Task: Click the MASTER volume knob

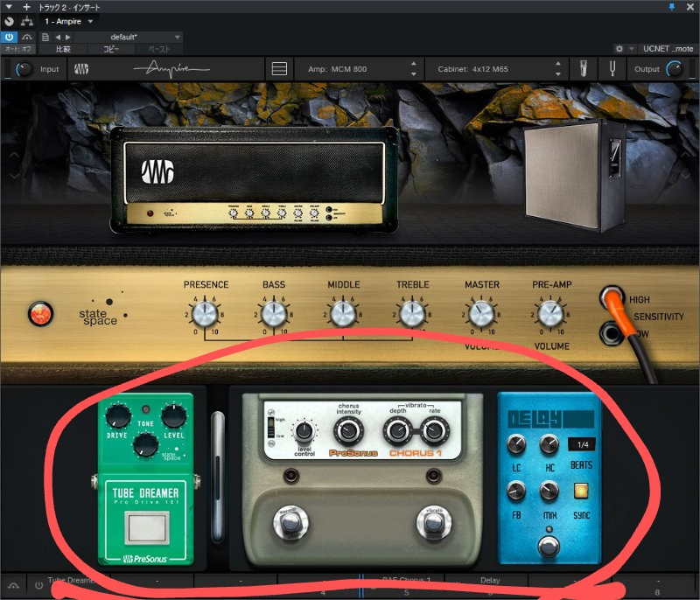Action: [481, 314]
